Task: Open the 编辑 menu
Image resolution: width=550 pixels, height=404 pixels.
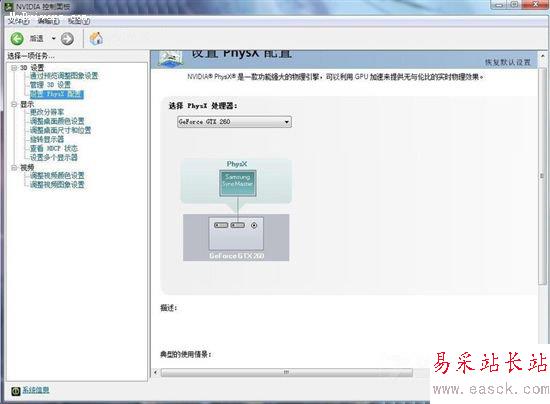Action: click(x=48, y=21)
